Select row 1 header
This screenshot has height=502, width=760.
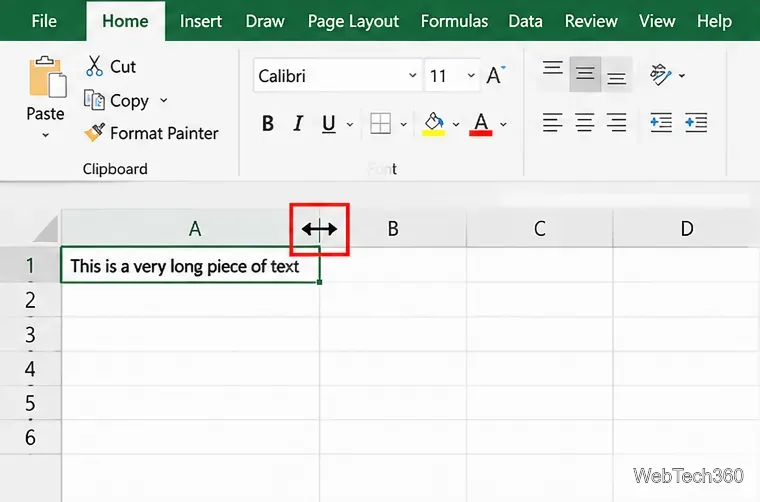click(30, 265)
